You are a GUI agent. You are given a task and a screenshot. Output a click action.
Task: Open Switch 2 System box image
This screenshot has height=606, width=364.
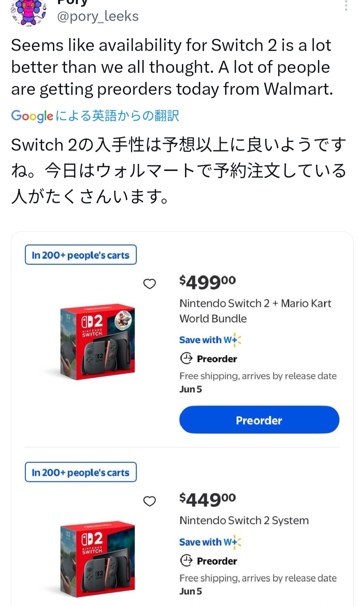97,558
